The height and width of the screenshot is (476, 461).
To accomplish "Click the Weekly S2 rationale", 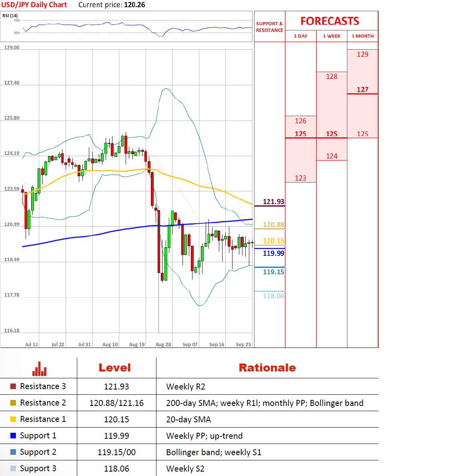I will coord(185,469).
